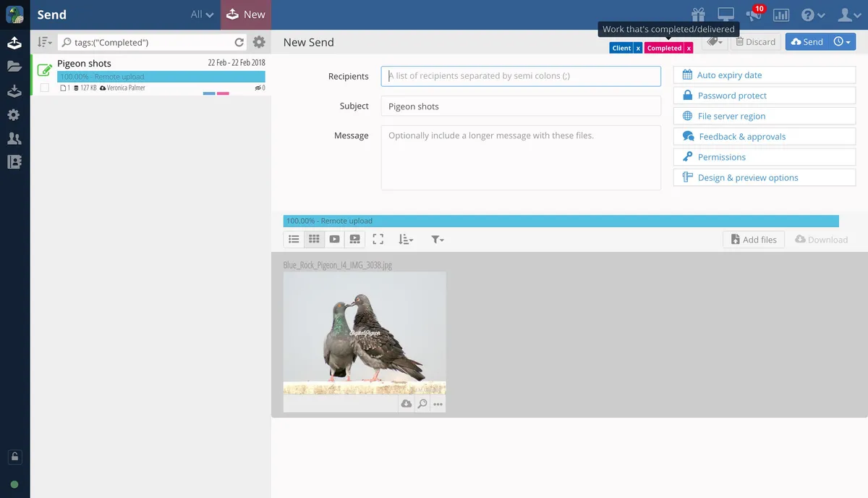The width and height of the screenshot is (868, 498).
Task: Click the refresh icon in search box
Action: pyautogui.click(x=239, y=43)
